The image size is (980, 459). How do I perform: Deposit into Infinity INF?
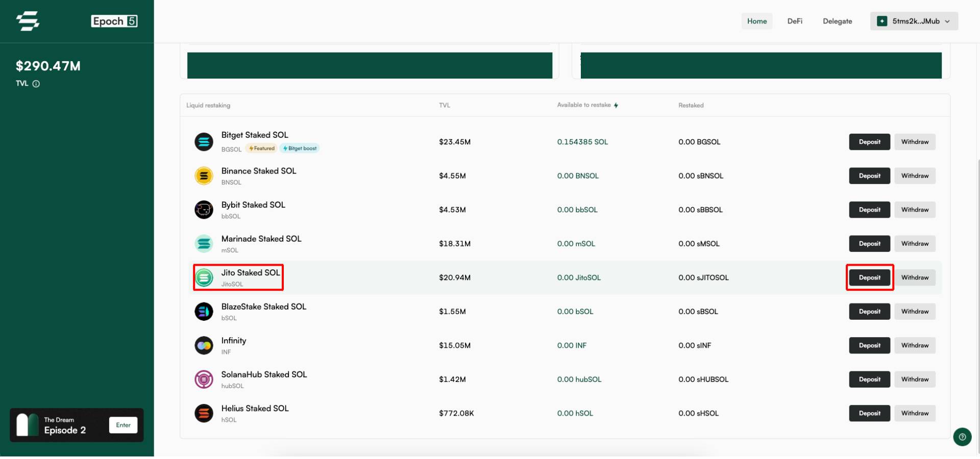(x=870, y=345)
